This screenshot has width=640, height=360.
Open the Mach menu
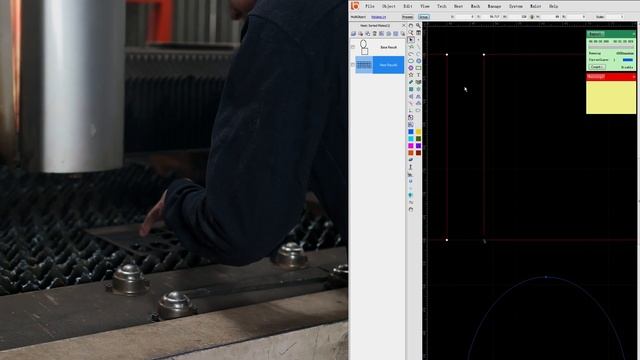[x=475, y=6]
